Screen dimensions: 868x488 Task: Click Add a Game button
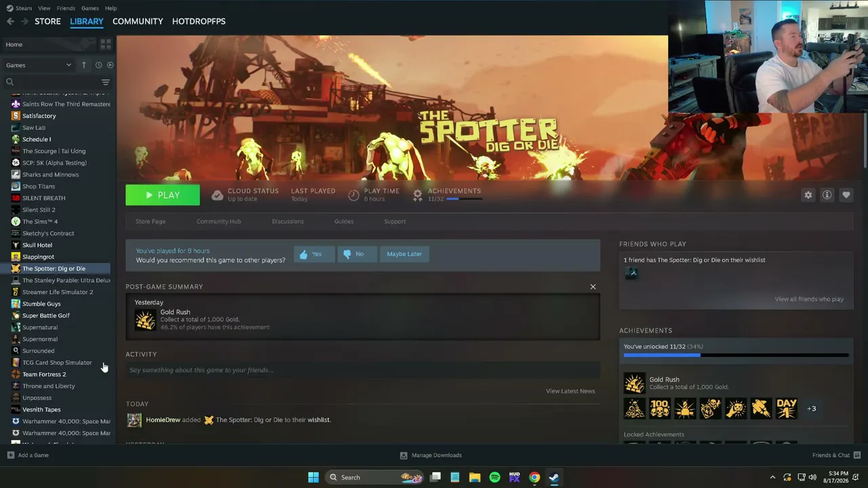pyautogui.click(x=28, y=455)
